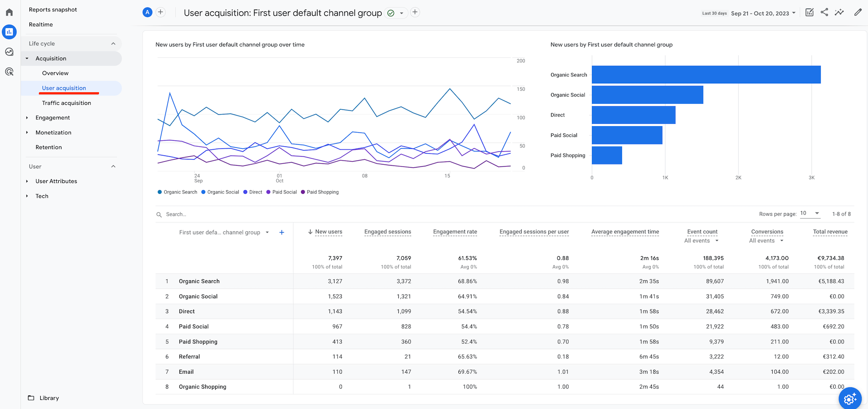Screen dimensions: 868x409
Task: Open the Insights sparkline icon
Action: click(839, 13)
